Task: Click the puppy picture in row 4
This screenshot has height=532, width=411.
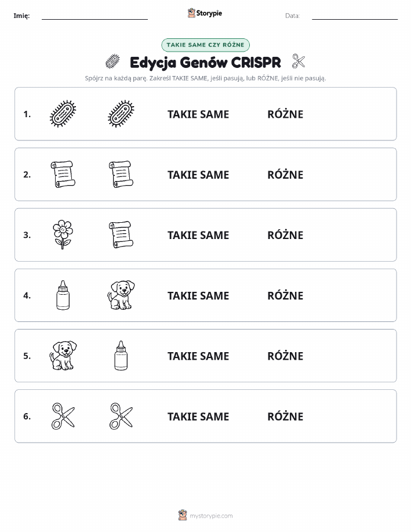Action: coord(121,295)
